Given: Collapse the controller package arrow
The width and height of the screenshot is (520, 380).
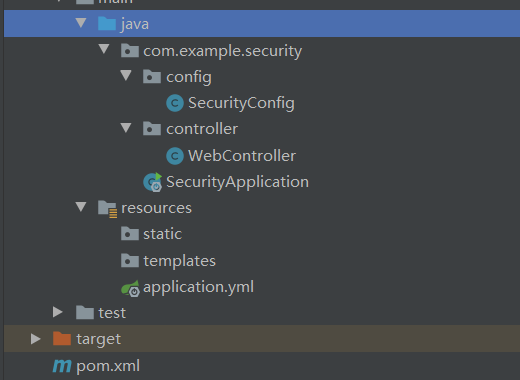Looking at the screenshot, I should click(126, 128).
